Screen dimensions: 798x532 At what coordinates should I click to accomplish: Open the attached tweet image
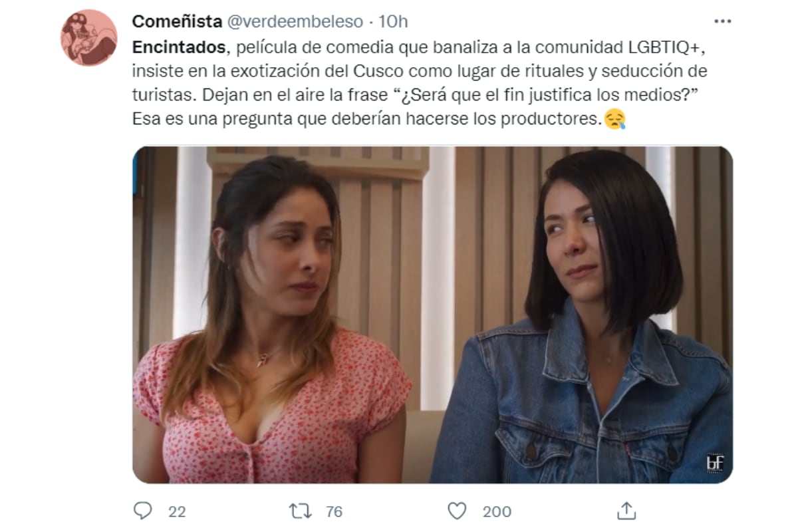coord(432,315)
